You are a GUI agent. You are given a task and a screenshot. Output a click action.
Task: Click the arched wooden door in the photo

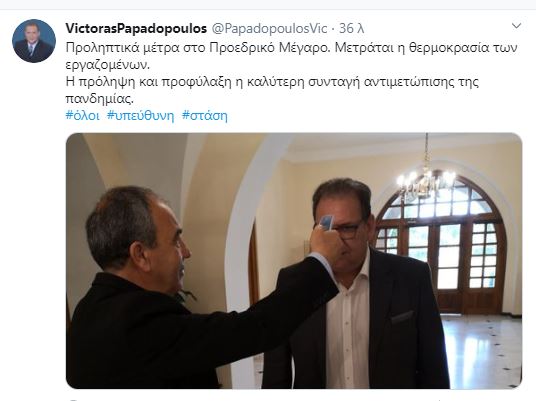[x=441, y=244]
